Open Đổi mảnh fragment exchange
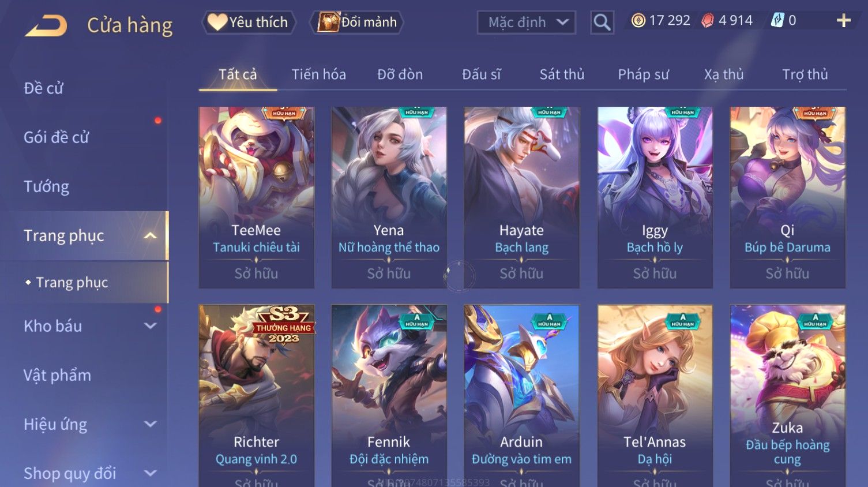868x487 pixels. [x=357, y=23]
